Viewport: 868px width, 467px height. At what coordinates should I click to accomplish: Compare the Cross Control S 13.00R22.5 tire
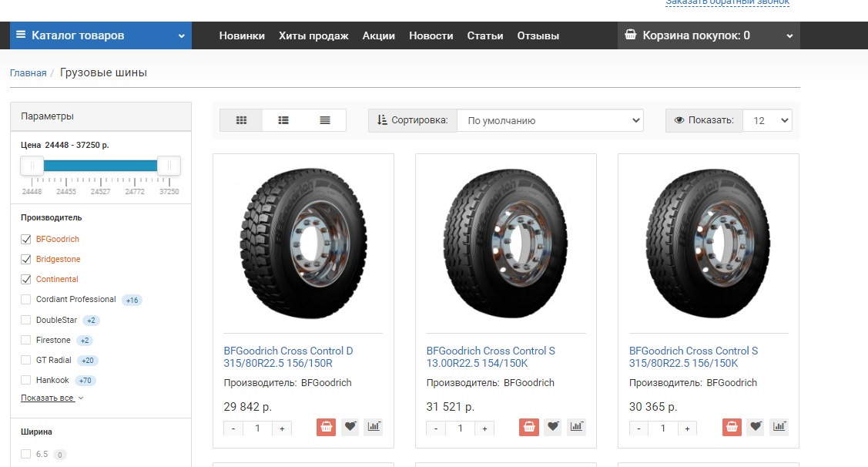coord(576,427)
